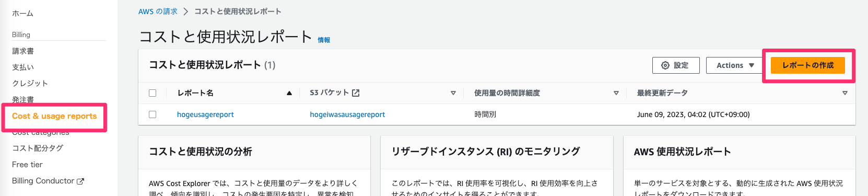Click the 情報 info link beside page title
Viewport: 868px width, 196px height.
pyautogui.click(x=324, y=40)
